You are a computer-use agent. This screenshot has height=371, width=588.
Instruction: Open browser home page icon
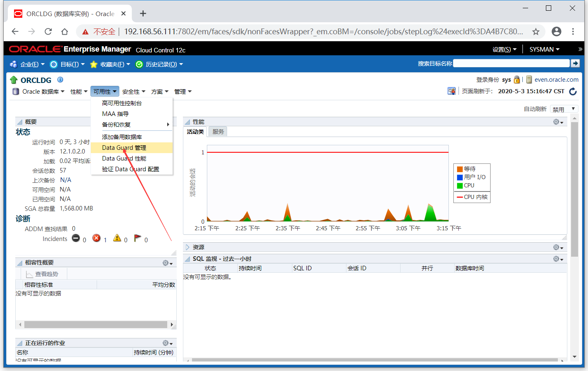64,31
